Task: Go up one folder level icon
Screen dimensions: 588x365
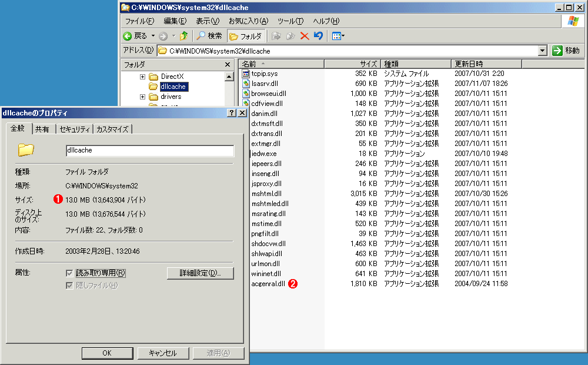Action: pyautogui.click(x=183, y=36)
